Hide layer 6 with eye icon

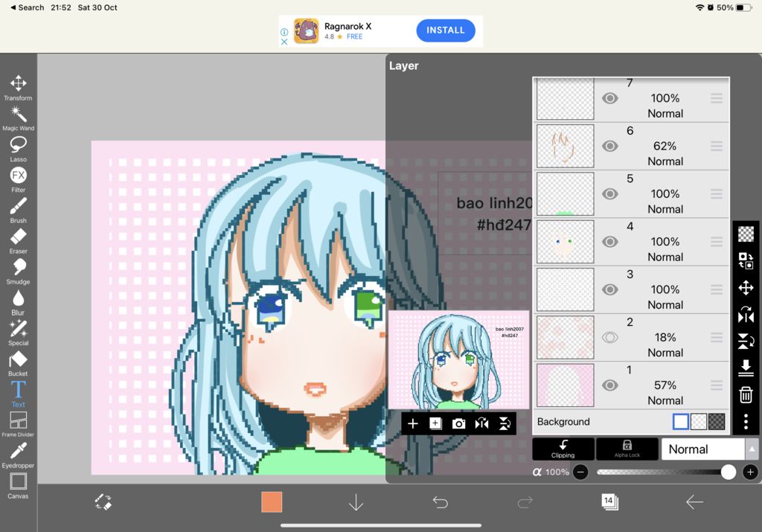(x=610, y=146)
